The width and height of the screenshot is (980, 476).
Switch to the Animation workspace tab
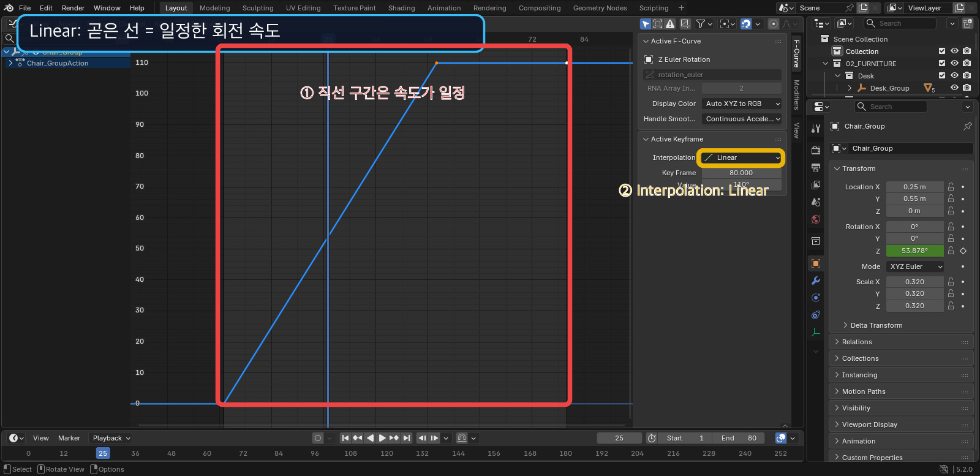coord(444,8)
